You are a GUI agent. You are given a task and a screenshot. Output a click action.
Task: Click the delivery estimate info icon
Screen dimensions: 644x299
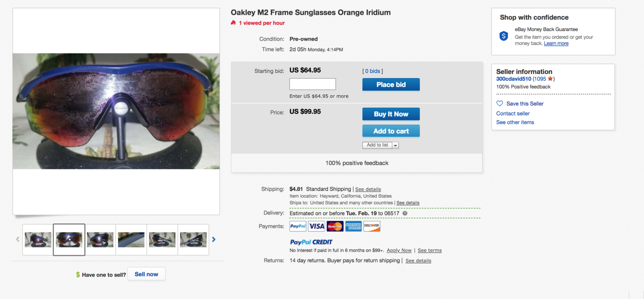[405, 214]
